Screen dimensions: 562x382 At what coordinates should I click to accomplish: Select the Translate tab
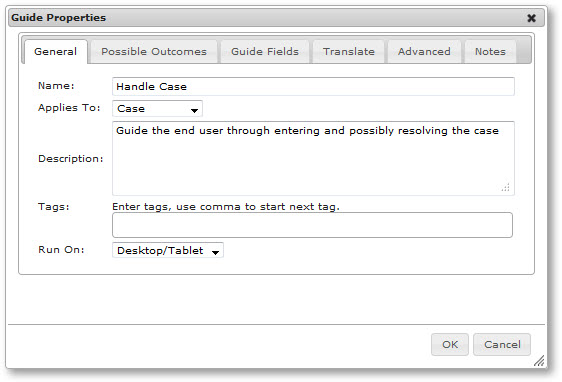coord(349,52)
